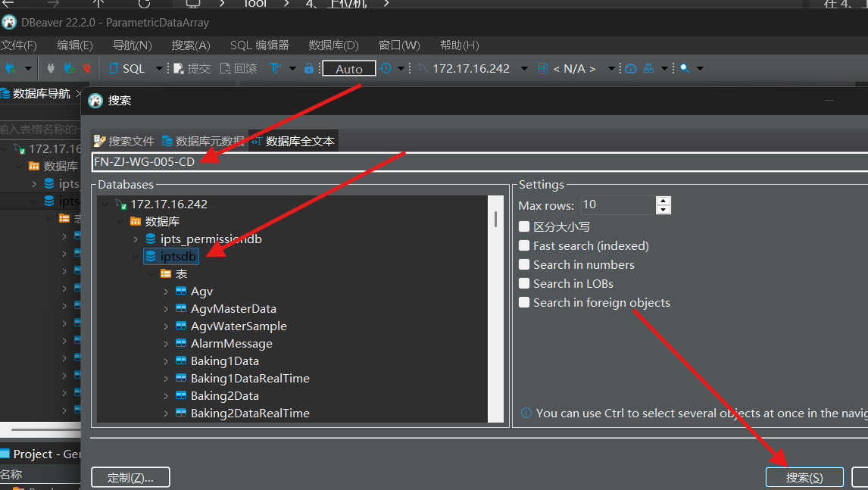Open the 文件(F) menu
This screenshot has height=490, width=868.
click(x=18, y=45)
